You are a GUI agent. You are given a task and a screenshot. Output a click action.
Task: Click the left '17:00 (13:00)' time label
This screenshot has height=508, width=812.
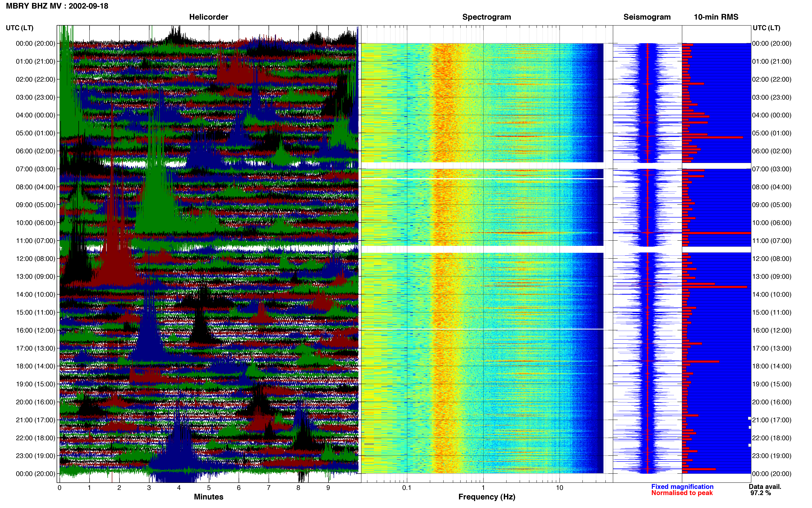[36, 348]
